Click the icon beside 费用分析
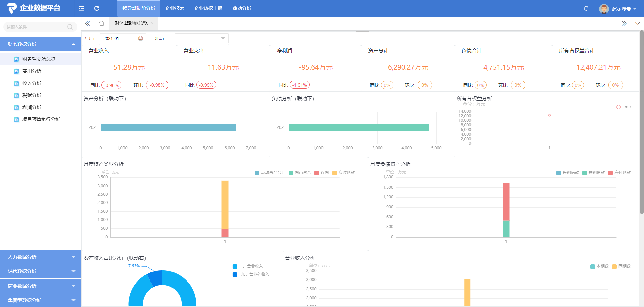Image resolution: width=644 pixels, height=307 pixels. [16, 71]
